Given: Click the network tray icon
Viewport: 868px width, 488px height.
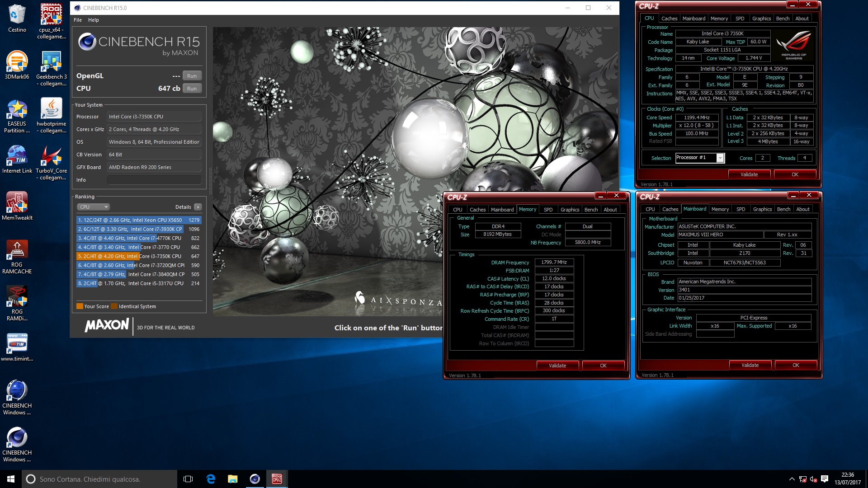Looking at the screenshot, I should click(x=802, y=479).
